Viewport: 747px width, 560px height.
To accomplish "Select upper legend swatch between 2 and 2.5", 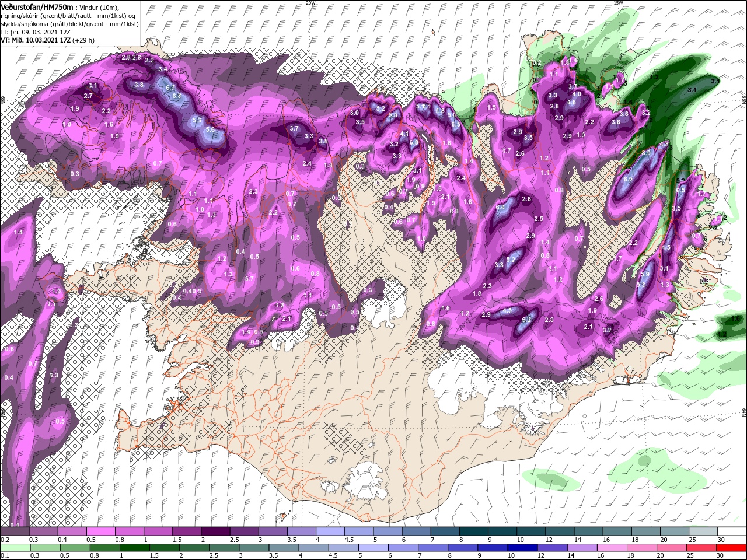I will click(215, 531).
